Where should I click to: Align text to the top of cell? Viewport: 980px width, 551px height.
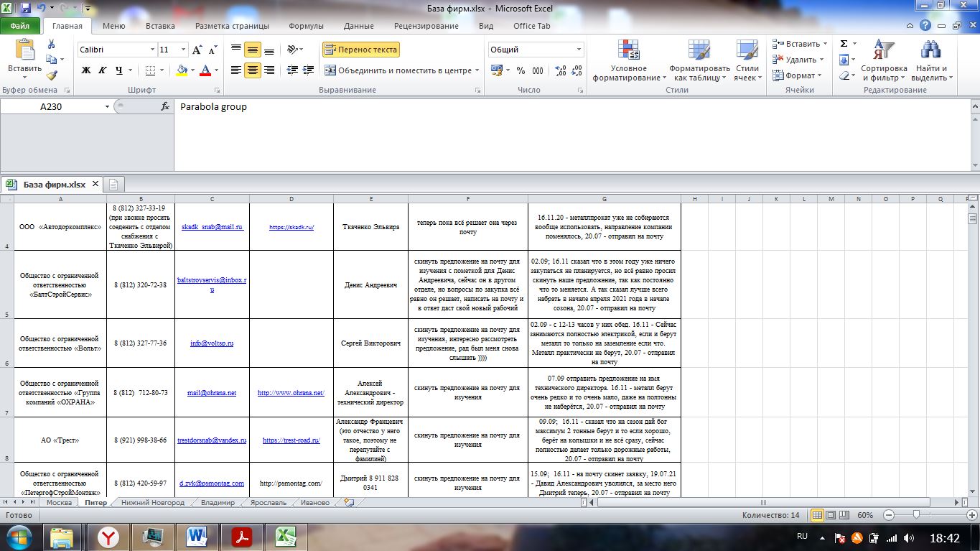click(235, 50)
